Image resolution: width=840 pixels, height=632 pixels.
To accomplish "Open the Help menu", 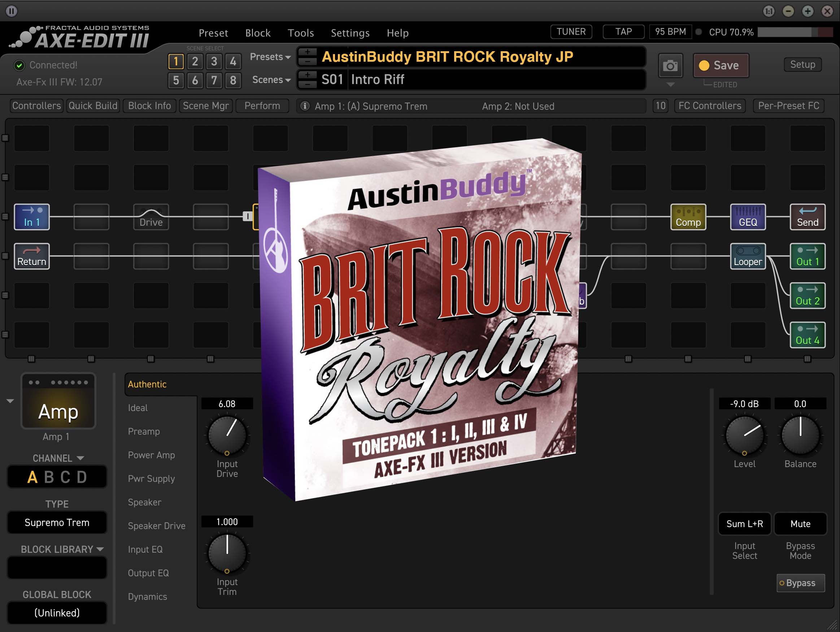I will 397,33.
